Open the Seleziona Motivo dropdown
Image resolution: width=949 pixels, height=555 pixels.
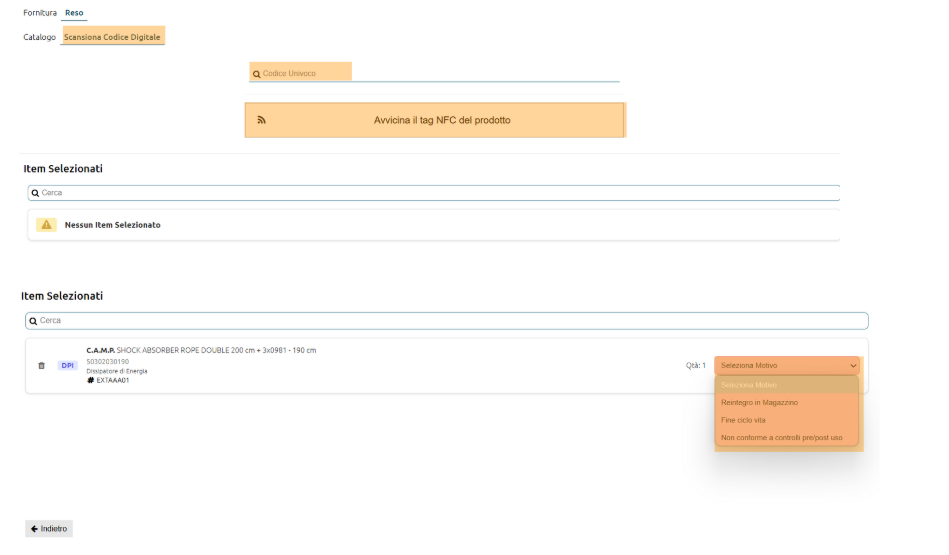(787, 366)
